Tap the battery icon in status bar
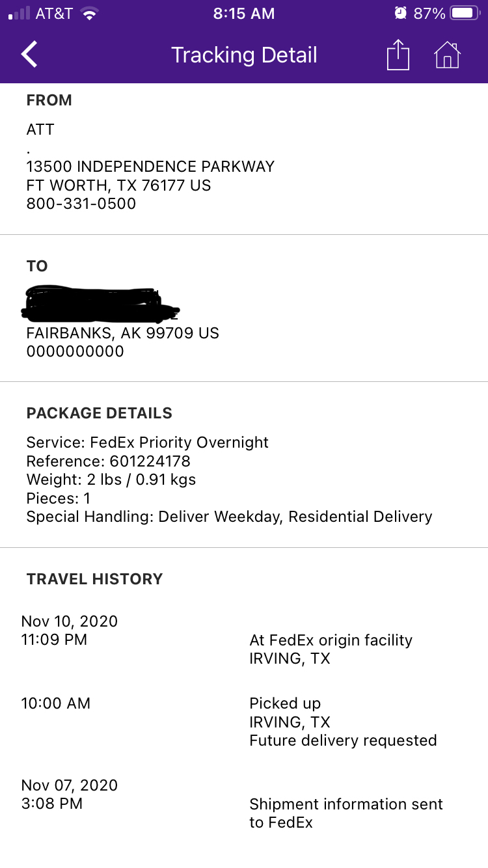The height and width of the screenshot is (868, 488). 465,13
